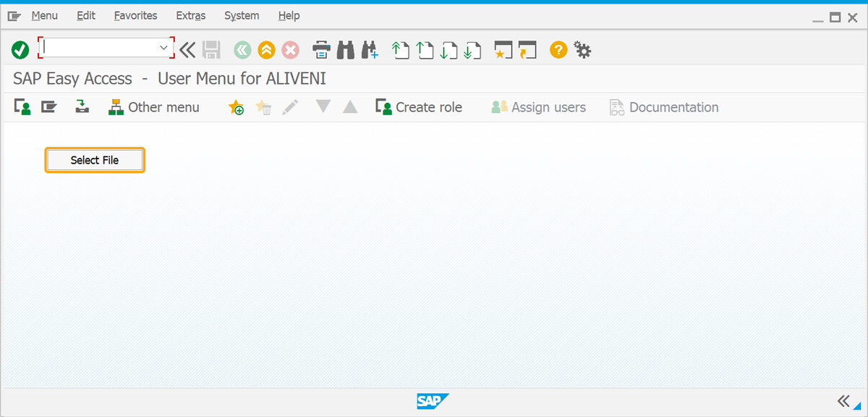Click the Other menu button
Image resolution: width=868 pixels, height=417 pixels.
153,107
